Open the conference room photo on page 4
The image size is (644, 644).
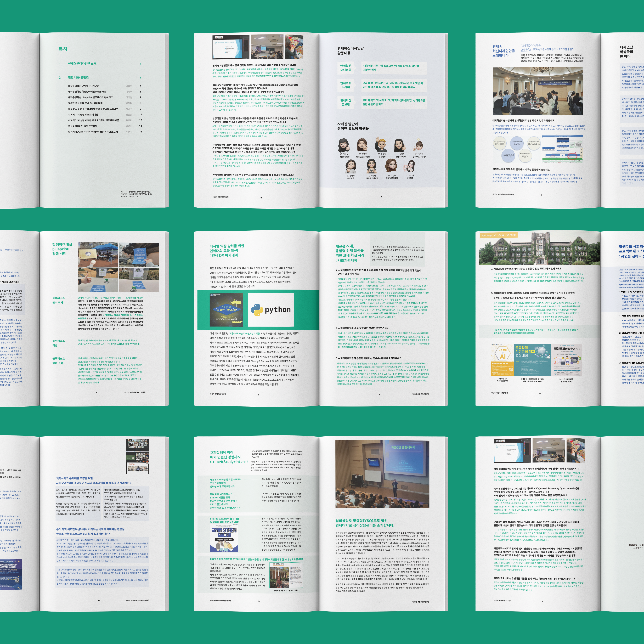538,91
